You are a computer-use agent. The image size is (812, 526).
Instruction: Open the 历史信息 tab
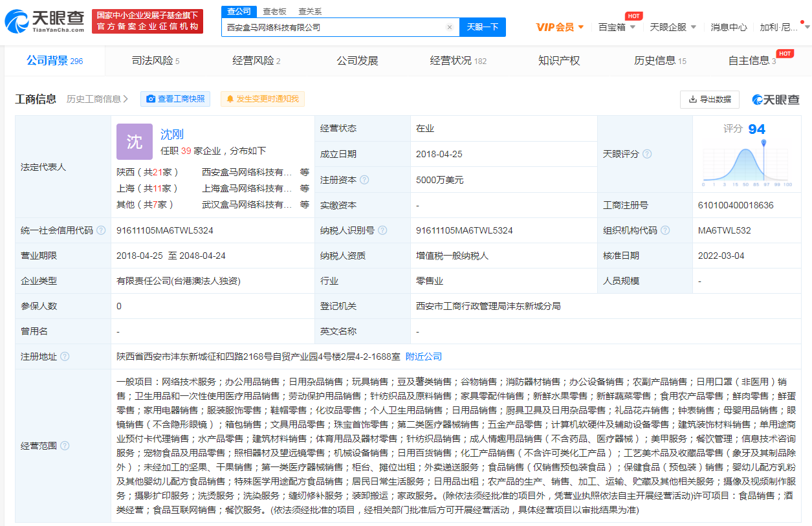point(660,61)
